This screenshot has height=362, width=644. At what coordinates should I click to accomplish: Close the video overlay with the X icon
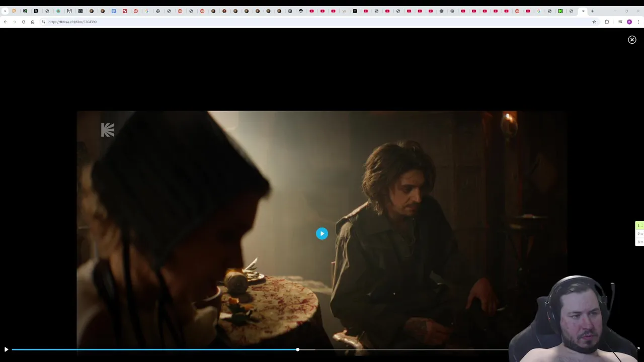tap(632, 40)
